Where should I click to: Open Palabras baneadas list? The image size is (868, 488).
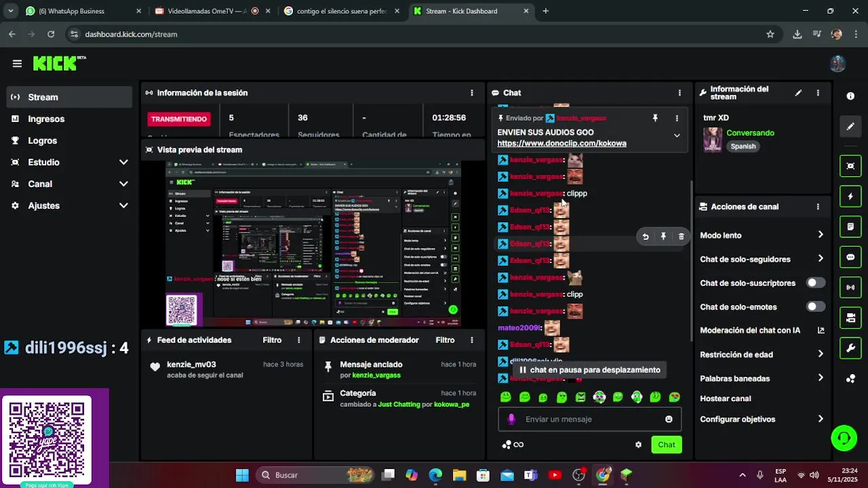[x=762, y=378]
